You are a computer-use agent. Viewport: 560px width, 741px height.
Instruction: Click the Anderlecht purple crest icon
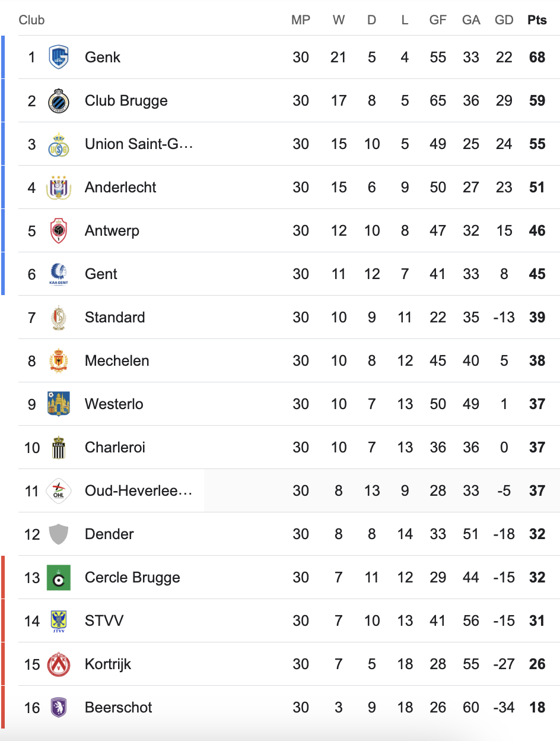click(59, 187)
